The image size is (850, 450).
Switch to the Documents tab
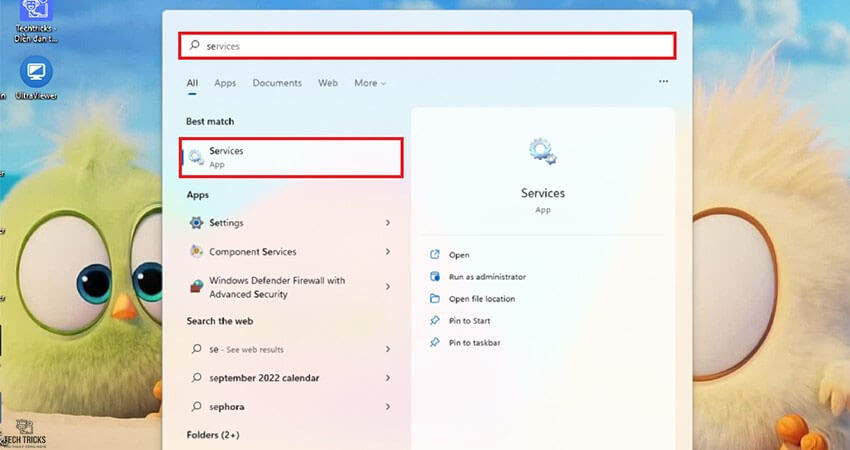click(x=277, y=83)
